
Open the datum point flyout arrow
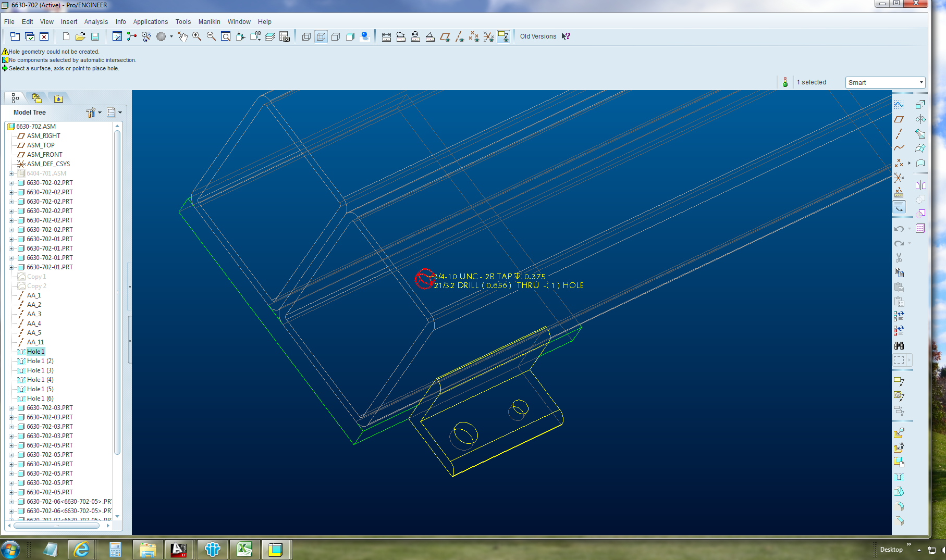910,163
